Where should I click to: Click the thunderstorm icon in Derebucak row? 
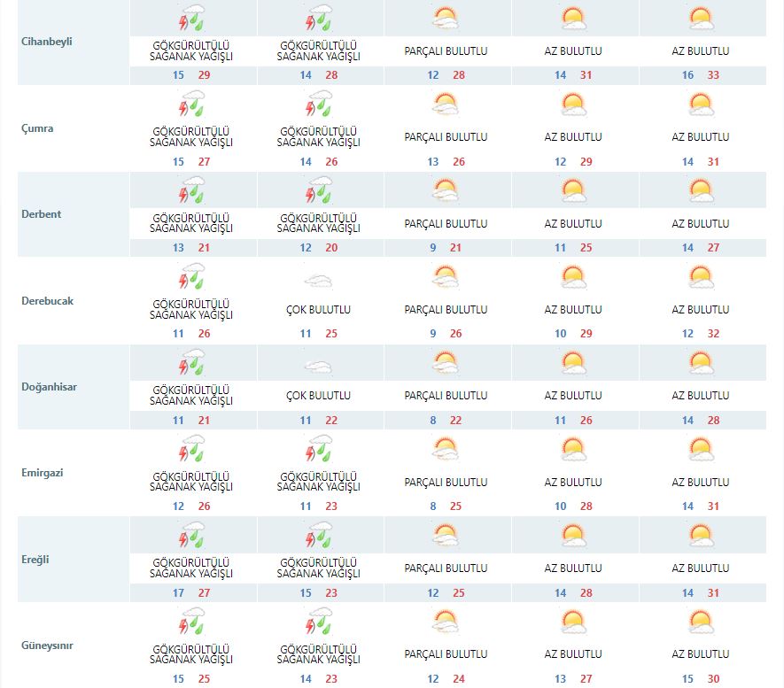pos(191,278)
